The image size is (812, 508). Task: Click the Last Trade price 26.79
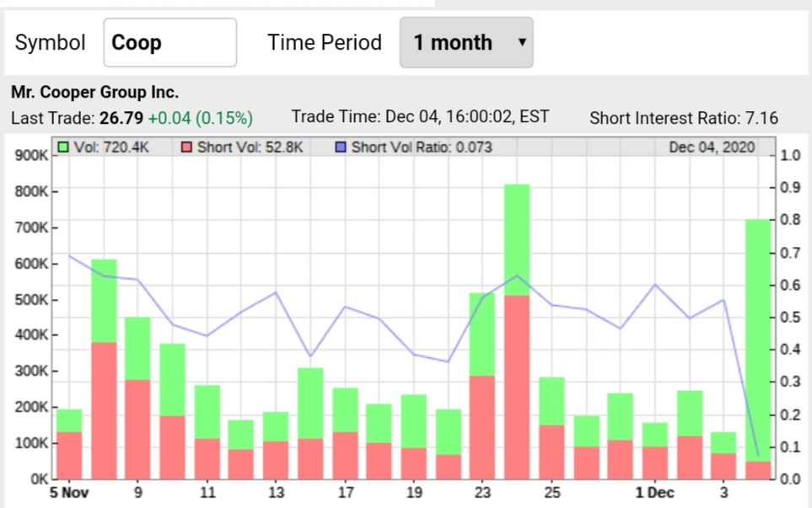coord(121,118)
